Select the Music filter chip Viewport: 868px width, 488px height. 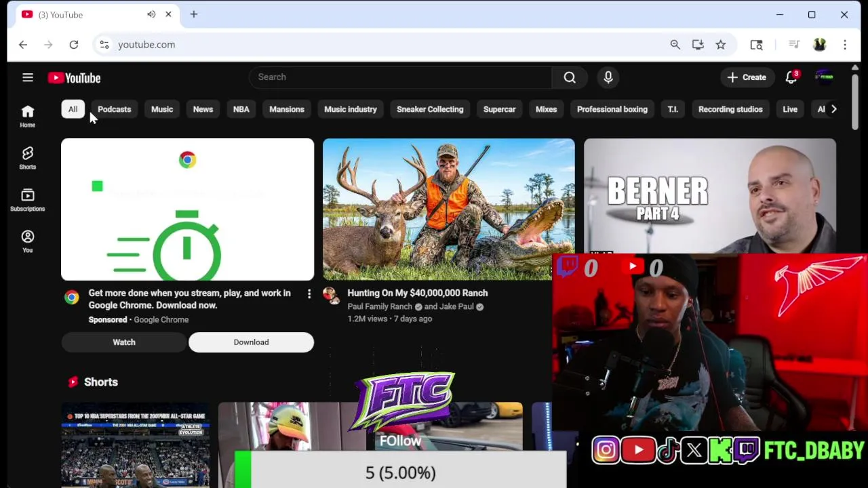point(162,109)
